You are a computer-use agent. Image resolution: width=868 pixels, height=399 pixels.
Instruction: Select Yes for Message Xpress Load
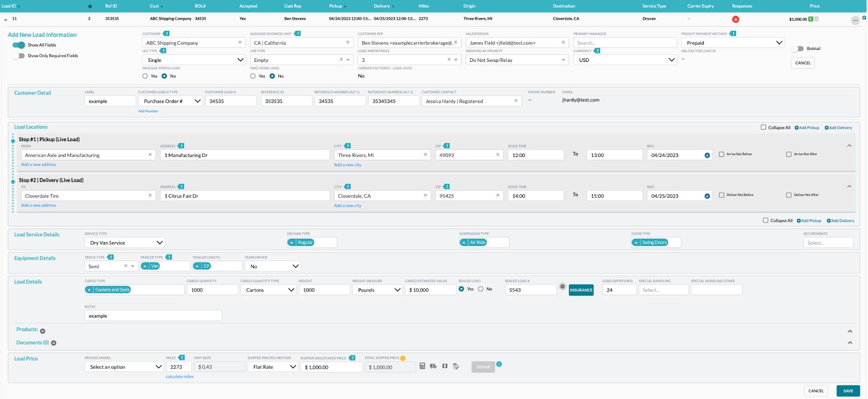(x=145, y=76)
